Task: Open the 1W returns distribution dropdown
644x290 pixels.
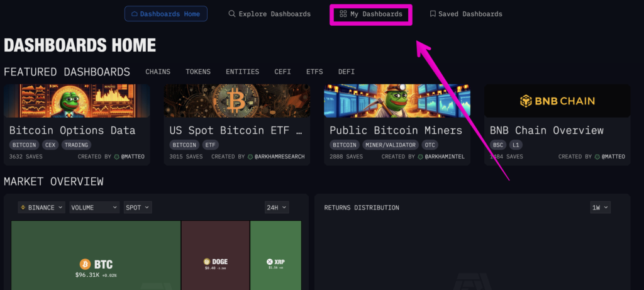Action: (x=600, y=208)
